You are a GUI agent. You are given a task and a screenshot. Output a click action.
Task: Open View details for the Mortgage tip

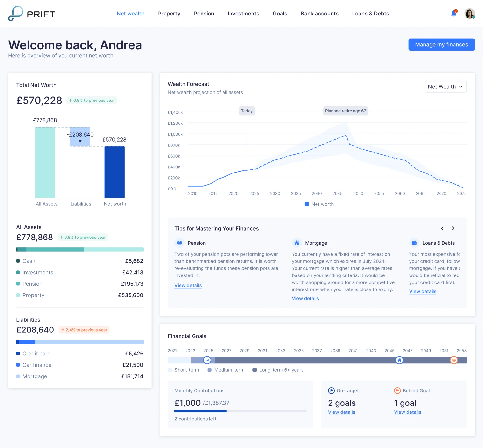pos(305,298)
